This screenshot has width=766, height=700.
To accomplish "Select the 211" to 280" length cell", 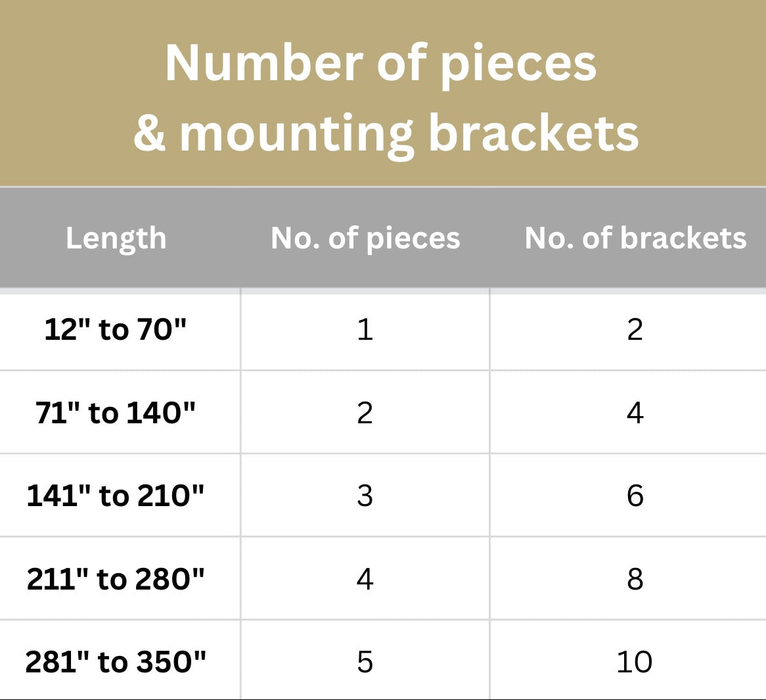I will click(x=116, y=579).
